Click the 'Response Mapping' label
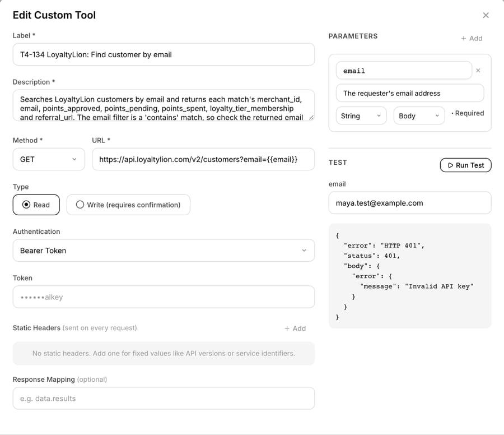The width and height of the screenshot is (504, 435). [44, 380]
